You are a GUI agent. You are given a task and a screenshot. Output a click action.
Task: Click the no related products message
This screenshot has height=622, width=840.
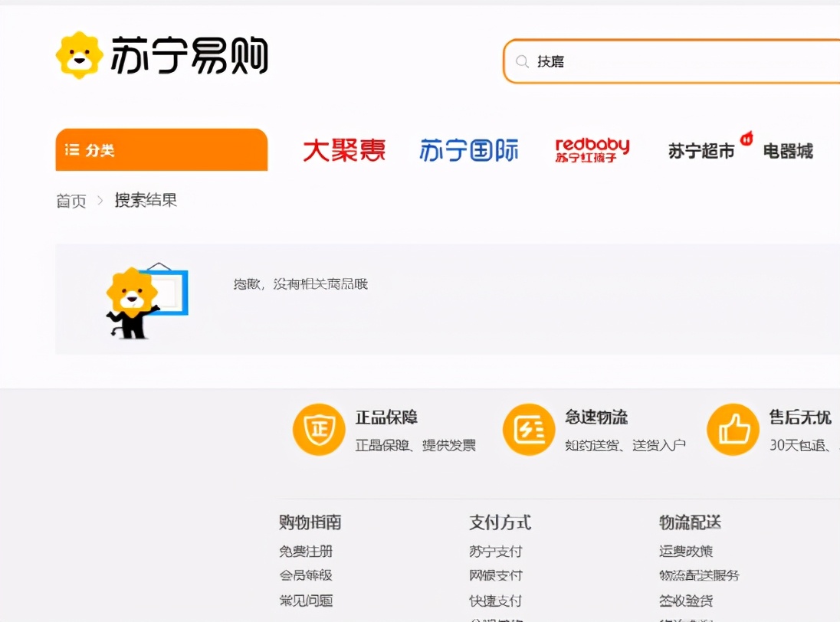point(300,284)
